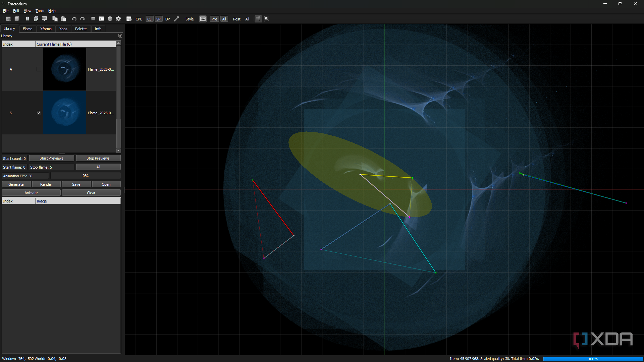Click the circle sphere toolbar icon

point(110,19)
